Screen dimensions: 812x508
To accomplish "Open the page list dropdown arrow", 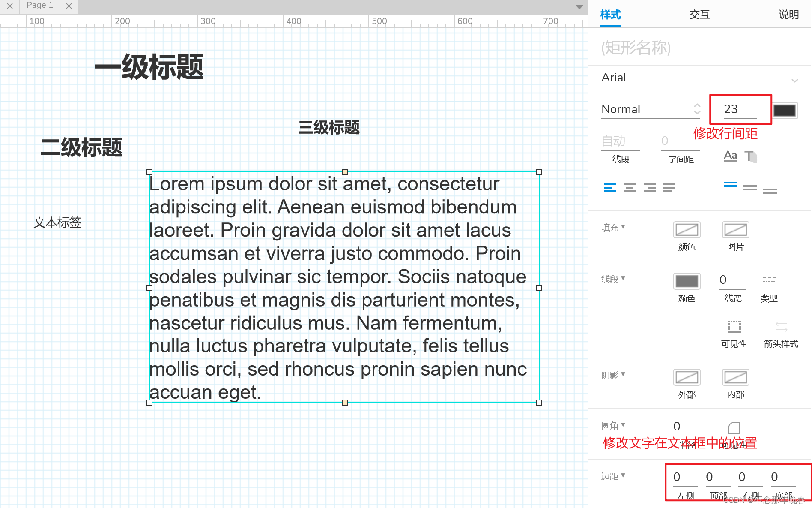I will point(579,7).
